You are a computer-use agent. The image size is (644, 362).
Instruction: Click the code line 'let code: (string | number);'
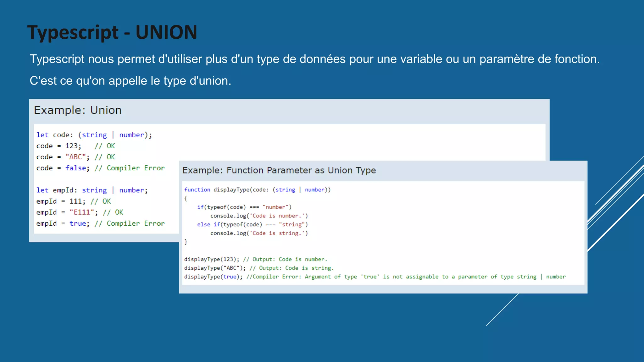(x=94, y=135)
